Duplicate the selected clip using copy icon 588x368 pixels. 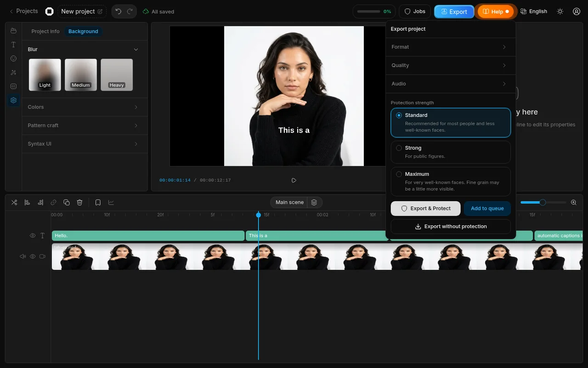point(67,202)
